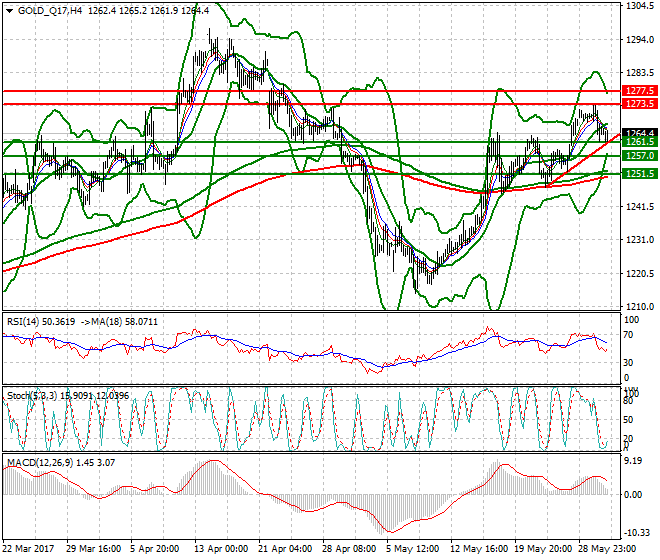Click the 1210.0 price scale value
This screenshot has height=560, width=660.
click(x=640, y=306)
